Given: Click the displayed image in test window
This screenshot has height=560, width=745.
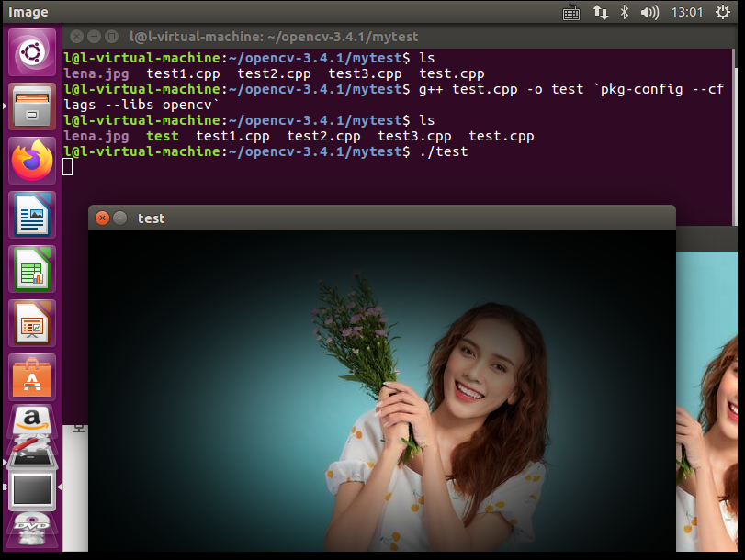Looking at the screenshot, I should (x=381, y=391).
